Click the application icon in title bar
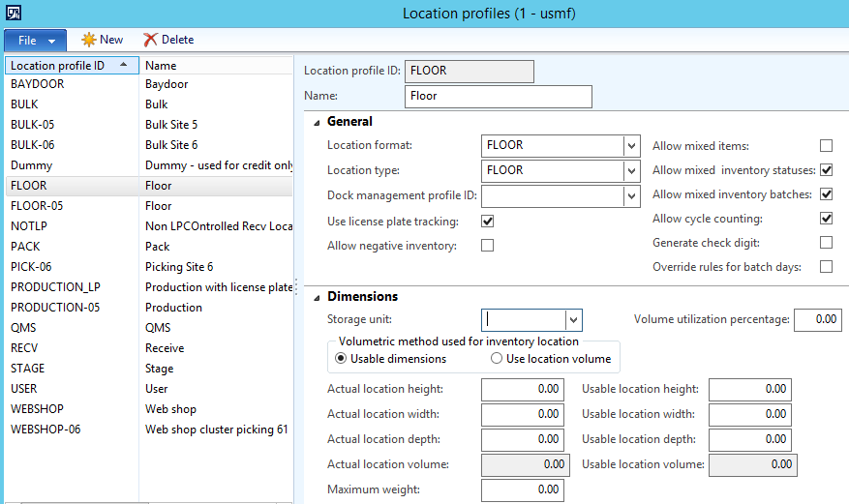The image size is (849, 504). 15,14
